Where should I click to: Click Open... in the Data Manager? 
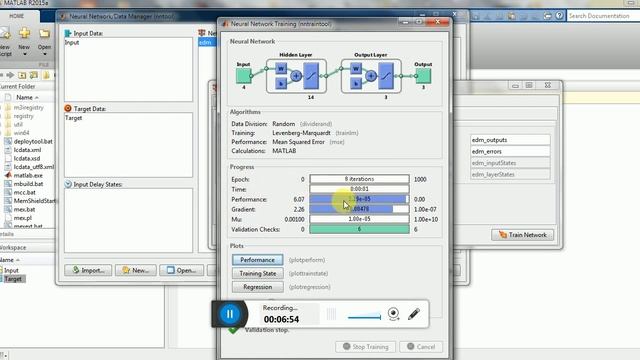pyautogui.click(x=182, y=270)
